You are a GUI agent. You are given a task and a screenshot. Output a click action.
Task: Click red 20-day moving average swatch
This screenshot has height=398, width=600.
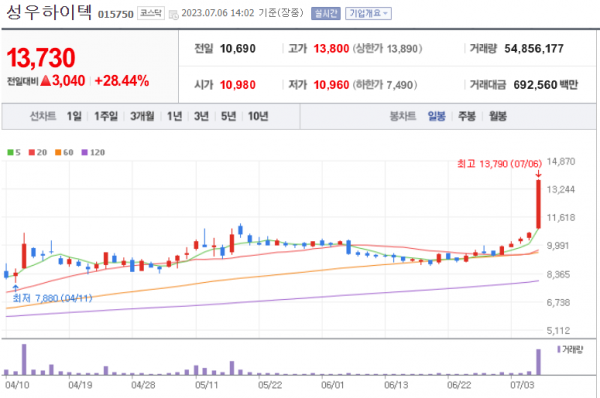pyautogui.click(x=32, y=152)
